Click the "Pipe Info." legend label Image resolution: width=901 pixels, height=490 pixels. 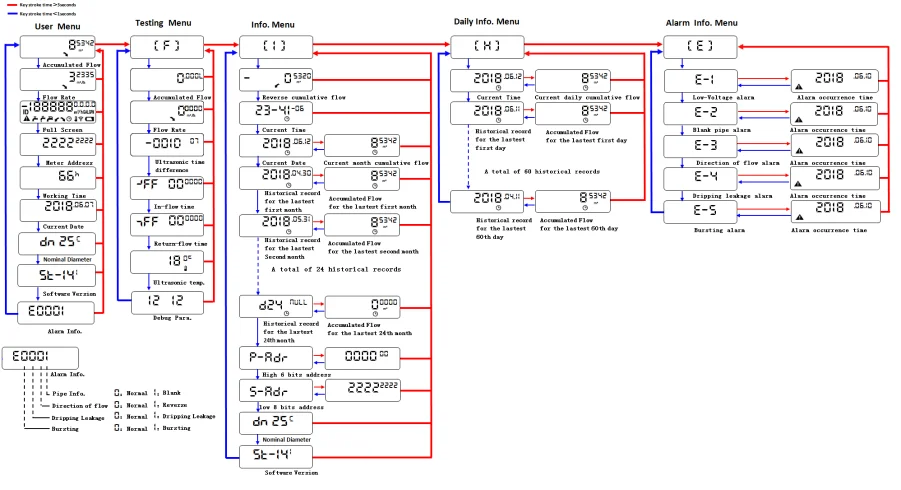click(x=69, y=394)
